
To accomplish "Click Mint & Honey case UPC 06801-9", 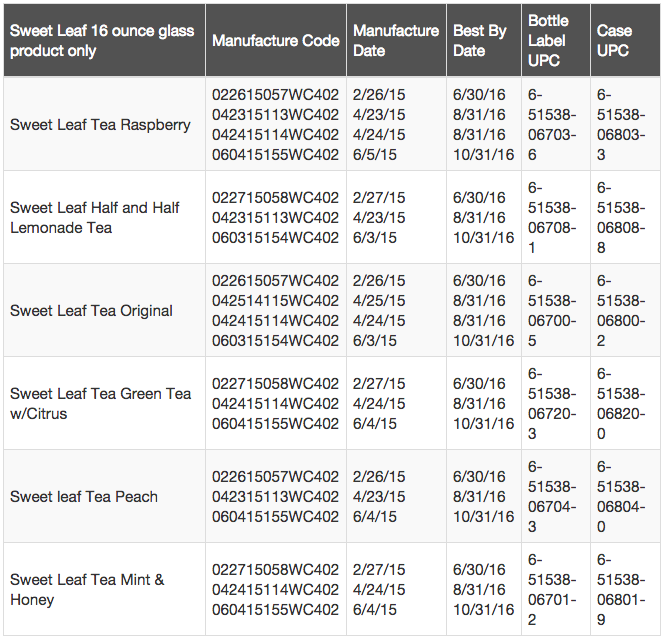I will pyautogui.click(x=621, y=590).
